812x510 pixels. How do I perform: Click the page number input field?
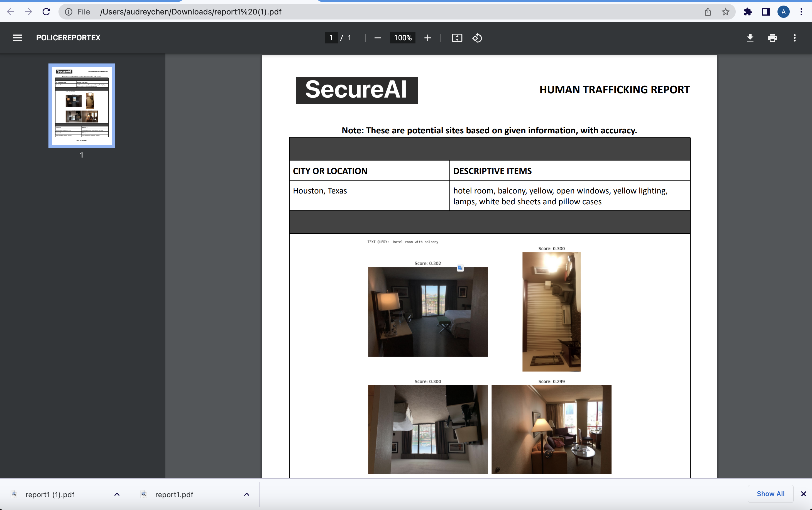pos(331,38)
